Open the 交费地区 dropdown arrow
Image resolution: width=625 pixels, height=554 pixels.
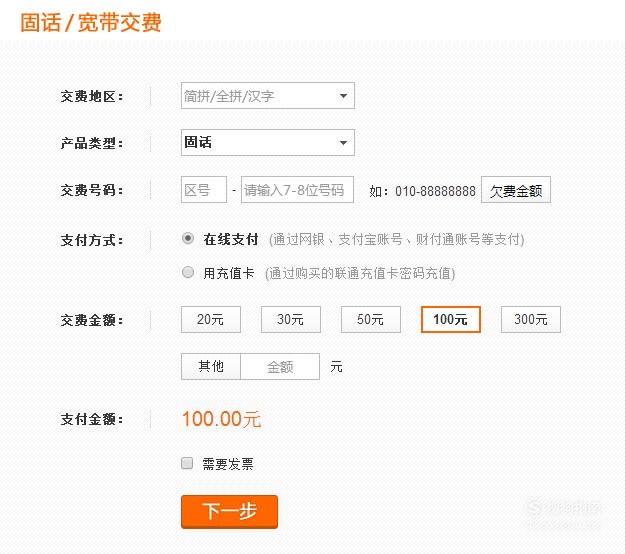343,96
